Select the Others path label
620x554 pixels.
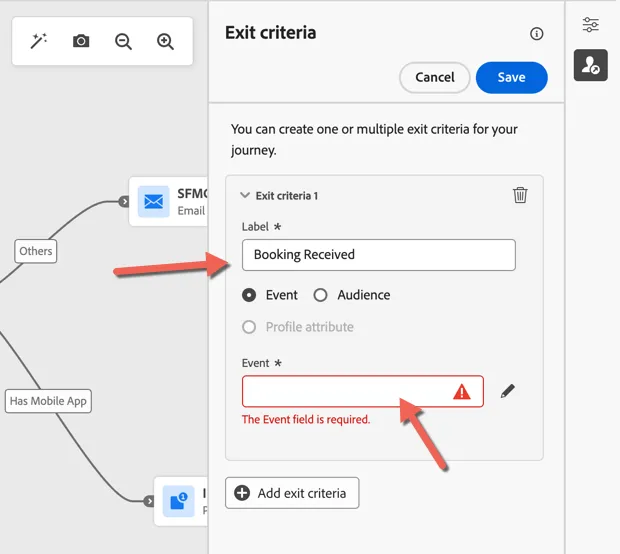coord(36,251)
